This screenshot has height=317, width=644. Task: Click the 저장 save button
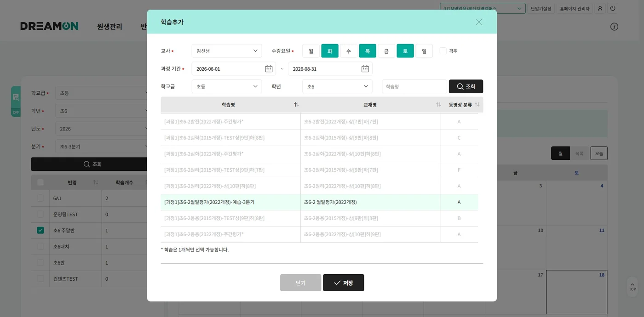click(x=344, y=283)
